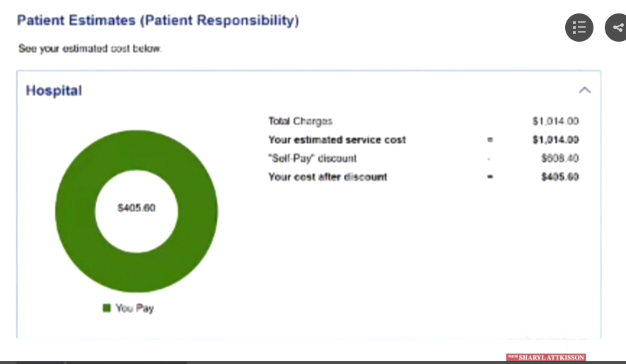Click the bold $1,014.00 estimated cost amount

555,140
